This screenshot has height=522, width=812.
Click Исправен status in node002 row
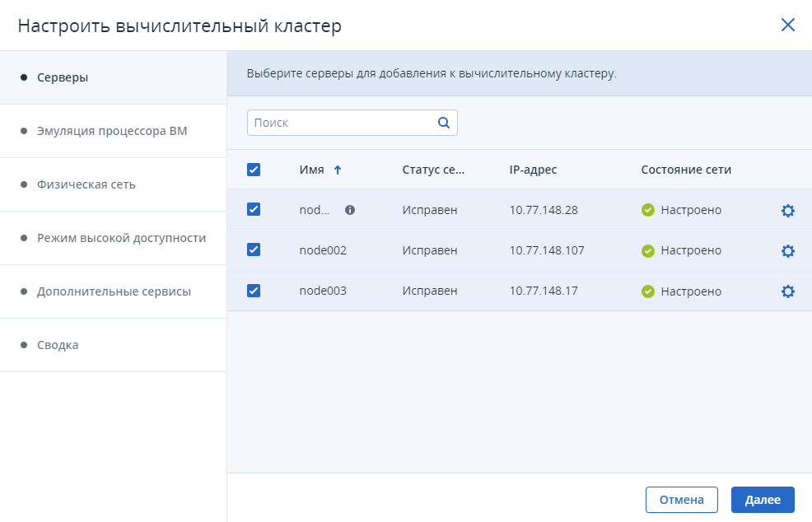tap(430, 250)
